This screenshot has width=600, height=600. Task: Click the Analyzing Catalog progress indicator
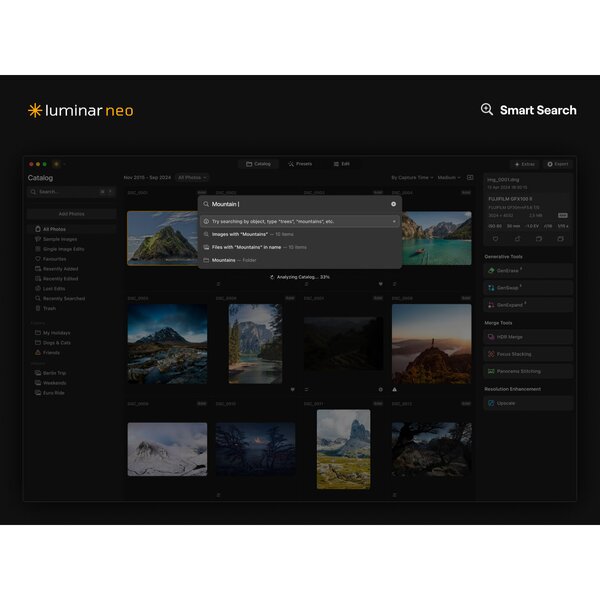300,277
